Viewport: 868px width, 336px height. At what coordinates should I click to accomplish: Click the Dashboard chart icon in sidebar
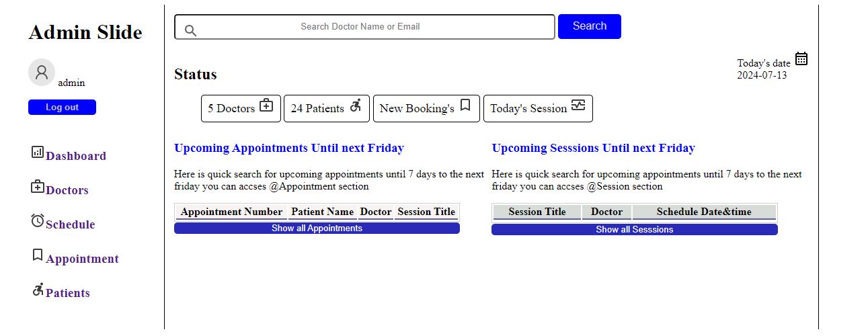coord(38,153)
